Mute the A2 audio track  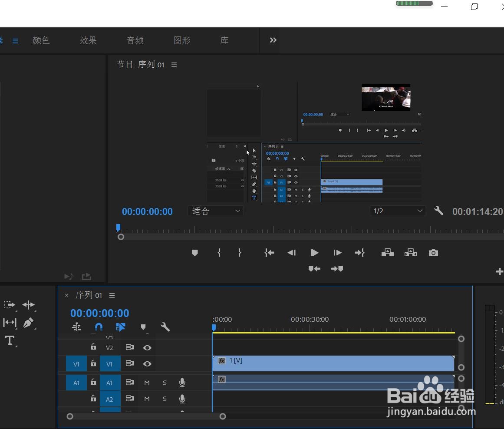point(147,399)
